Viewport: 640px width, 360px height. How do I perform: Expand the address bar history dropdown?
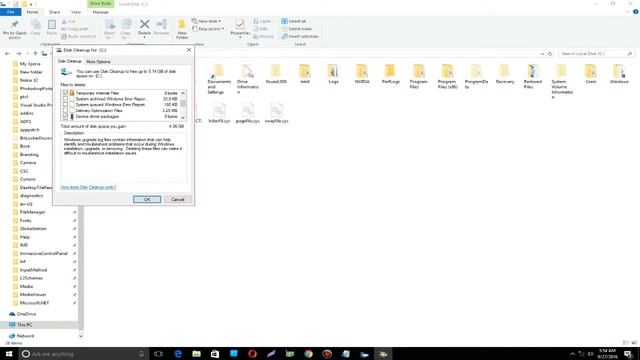click(x=542, y=54)
